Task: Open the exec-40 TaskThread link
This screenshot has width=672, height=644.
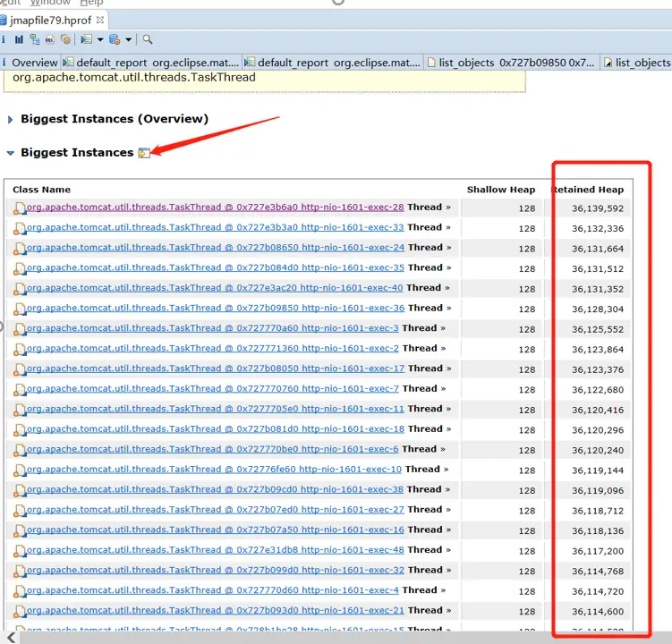Action: (x=215, y=288)
